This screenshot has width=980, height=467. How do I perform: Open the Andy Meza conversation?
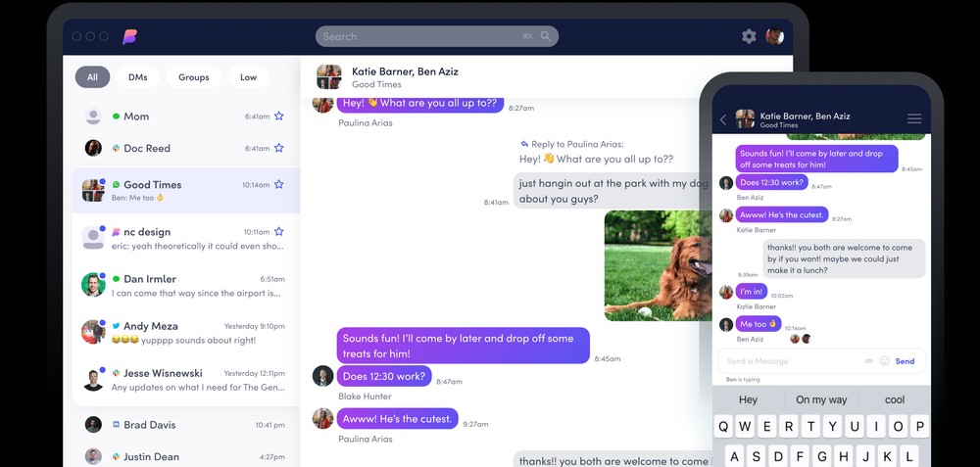click(x=185, y=332)
